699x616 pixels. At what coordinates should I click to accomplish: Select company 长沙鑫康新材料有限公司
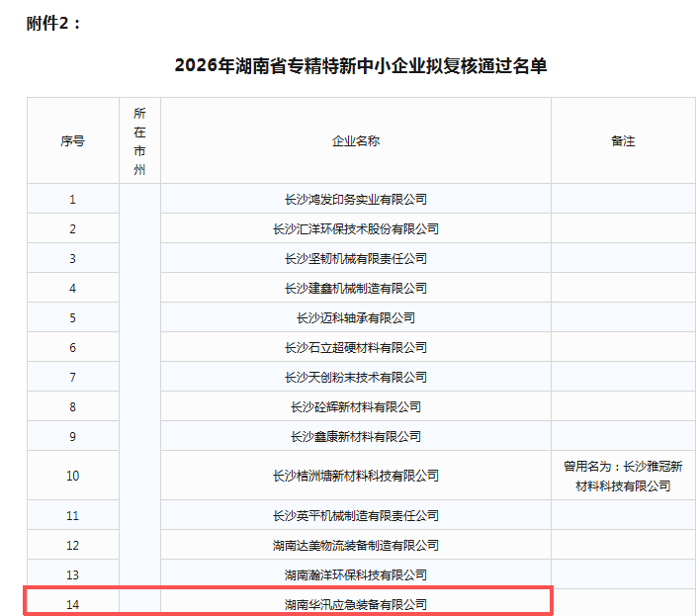tap(356, 436)
